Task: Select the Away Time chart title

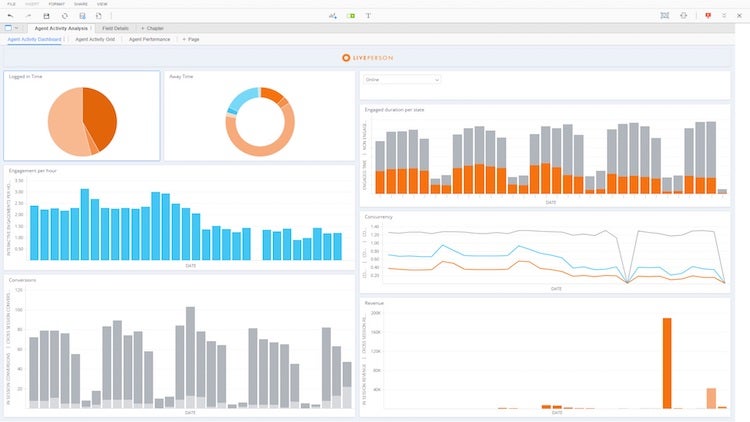Action: pos(181,77)
